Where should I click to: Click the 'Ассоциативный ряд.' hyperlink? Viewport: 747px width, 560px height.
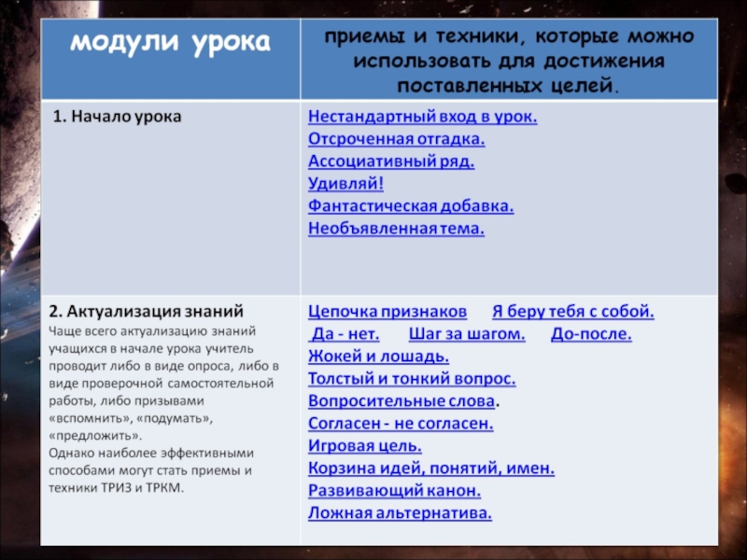tap(391, 161)
